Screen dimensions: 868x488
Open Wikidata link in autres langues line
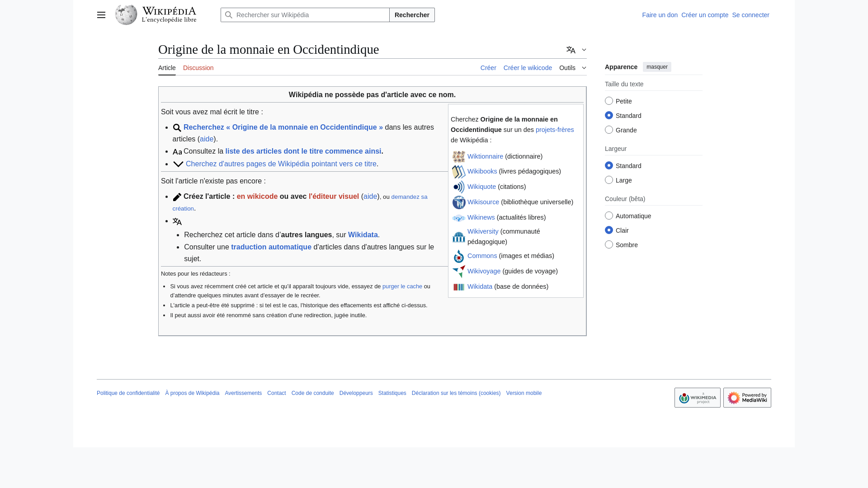[363, 235]
